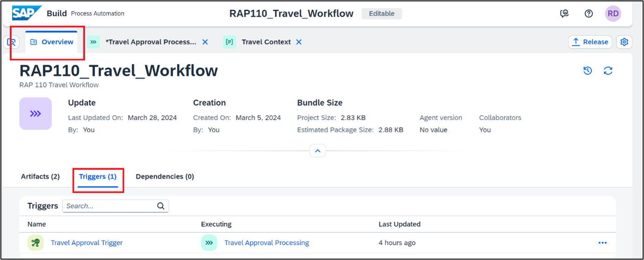644x260 pixels.
Task: Click the 'March 28, 2024' last updated date
Action: pyautogui.click(x=153, y=118)
